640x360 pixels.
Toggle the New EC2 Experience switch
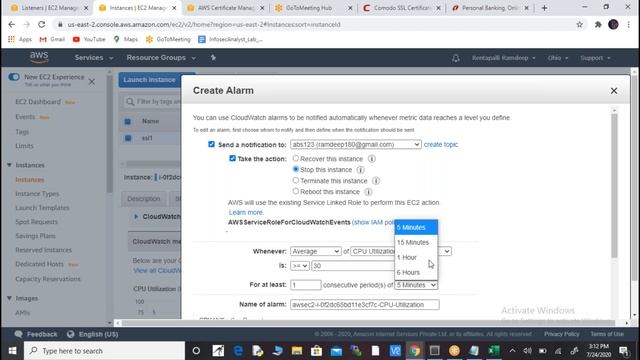[x=14, y=77]
